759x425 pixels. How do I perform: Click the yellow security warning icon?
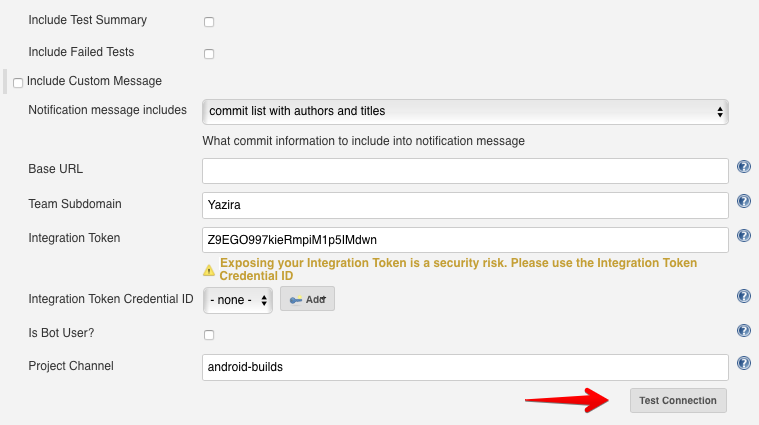click(209, 270)
